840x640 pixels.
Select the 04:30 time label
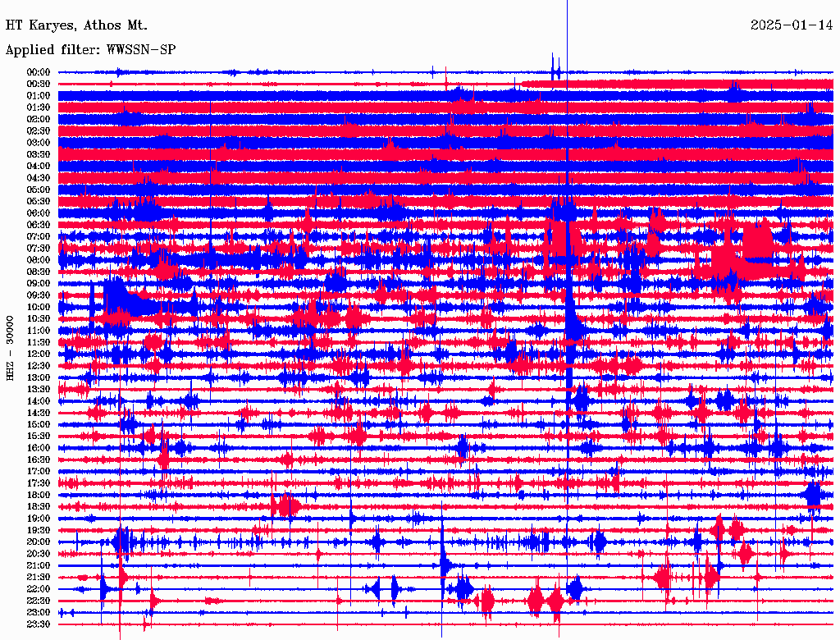[39, 178]
